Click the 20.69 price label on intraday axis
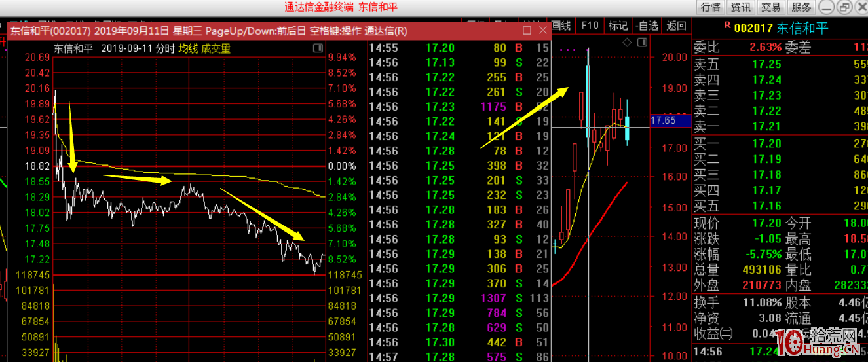868x362 pixels. pyautogui.click(x=37, y=57)
